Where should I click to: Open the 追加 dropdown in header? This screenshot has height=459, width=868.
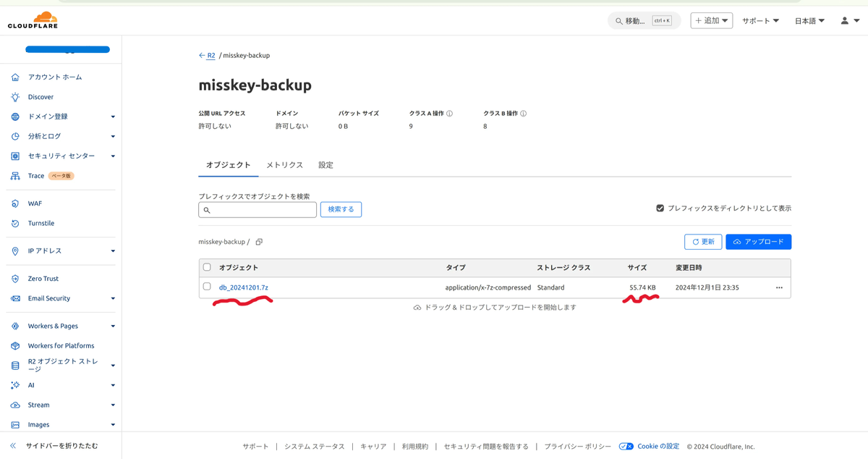[x=712, y=20]
